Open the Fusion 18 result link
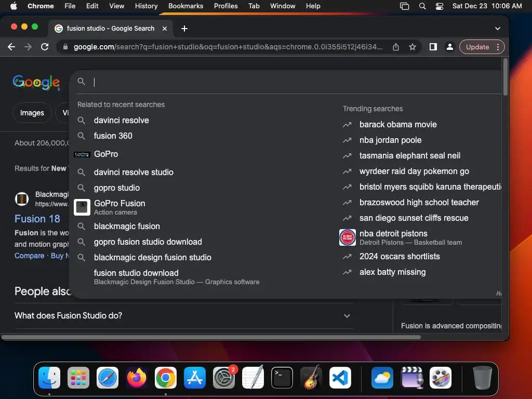532x399 pixels. click(37, 219)
